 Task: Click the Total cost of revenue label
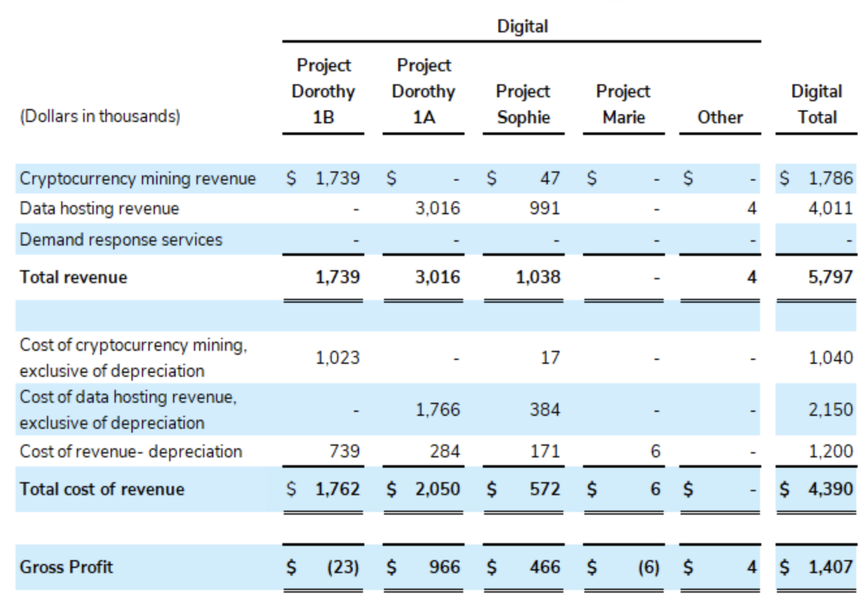coord(102,489)
